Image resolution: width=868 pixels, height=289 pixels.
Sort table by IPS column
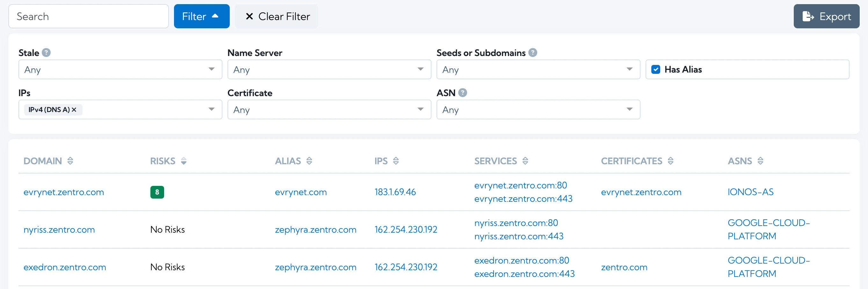[x=396, y=161]
